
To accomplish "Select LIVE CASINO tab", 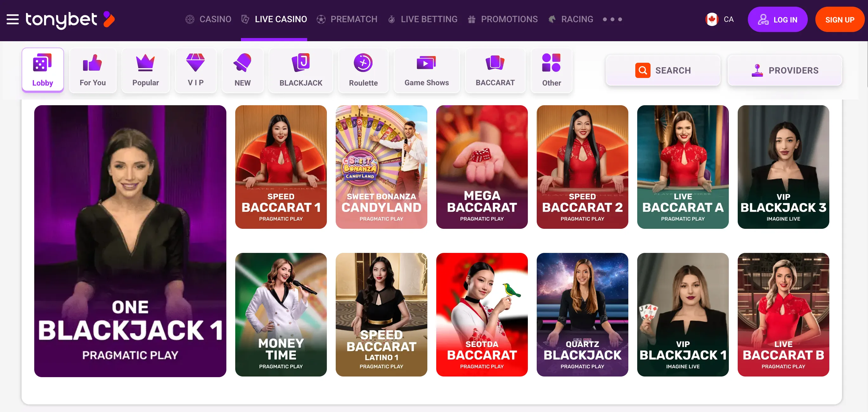I will click(274, 20).
